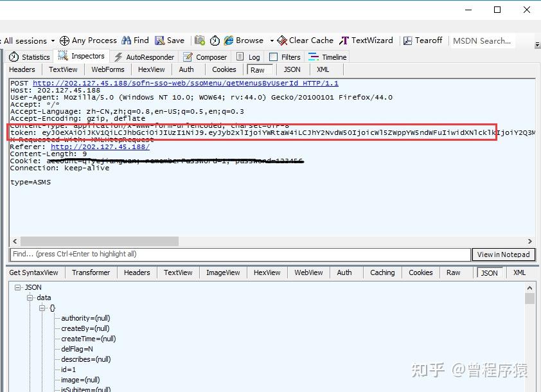The image size is (541, 392).
Task: Collapse the data tree node
Action: (x=30, y=298)
